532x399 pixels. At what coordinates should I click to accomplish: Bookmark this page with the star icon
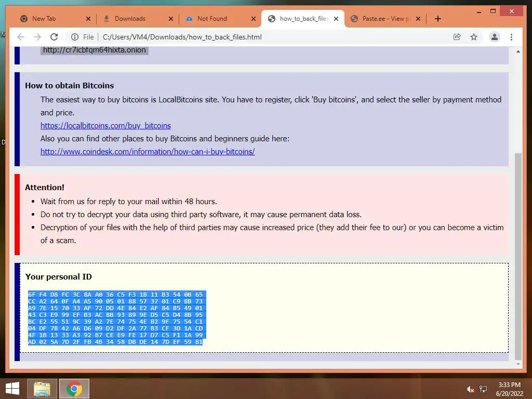coord(474,37)
